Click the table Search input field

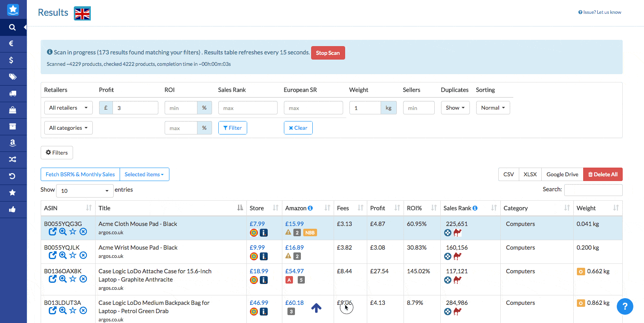[593, 190]
